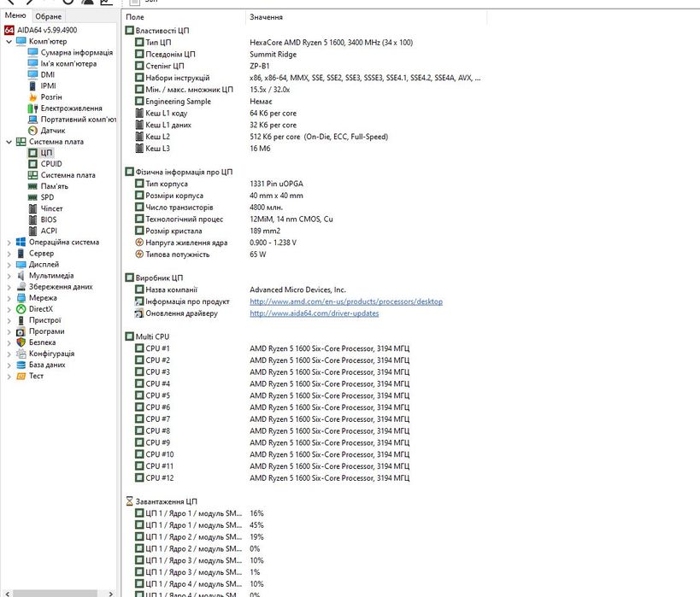Open the Датчик gauge icon

click(x=32, y=131)
